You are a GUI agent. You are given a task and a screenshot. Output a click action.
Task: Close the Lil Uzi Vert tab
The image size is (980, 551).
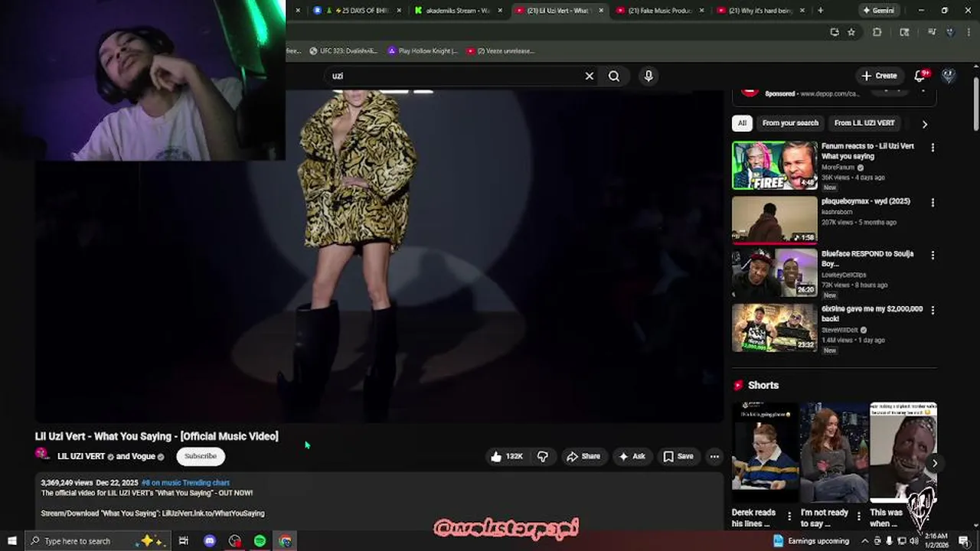pos(601,11)
